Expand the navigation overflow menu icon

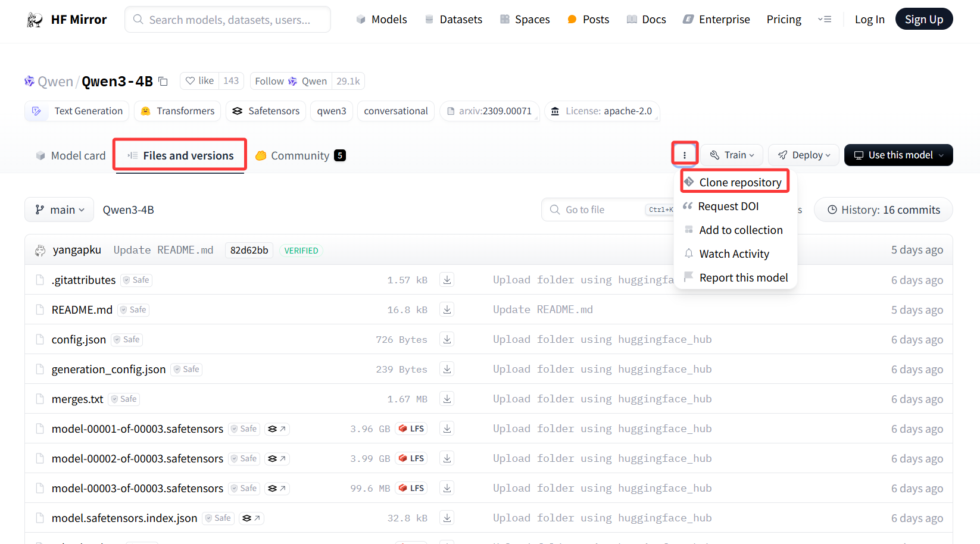coord(824,19)
